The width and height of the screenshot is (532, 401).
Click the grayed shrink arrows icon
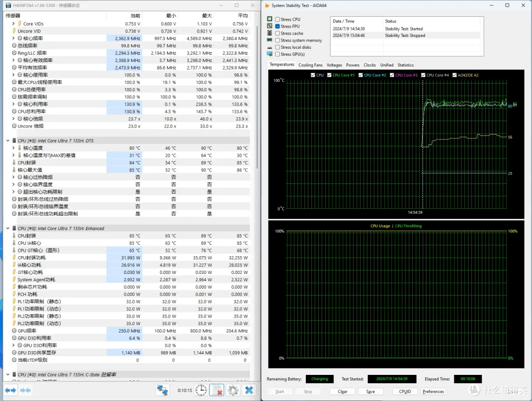(x=25, y=390)
